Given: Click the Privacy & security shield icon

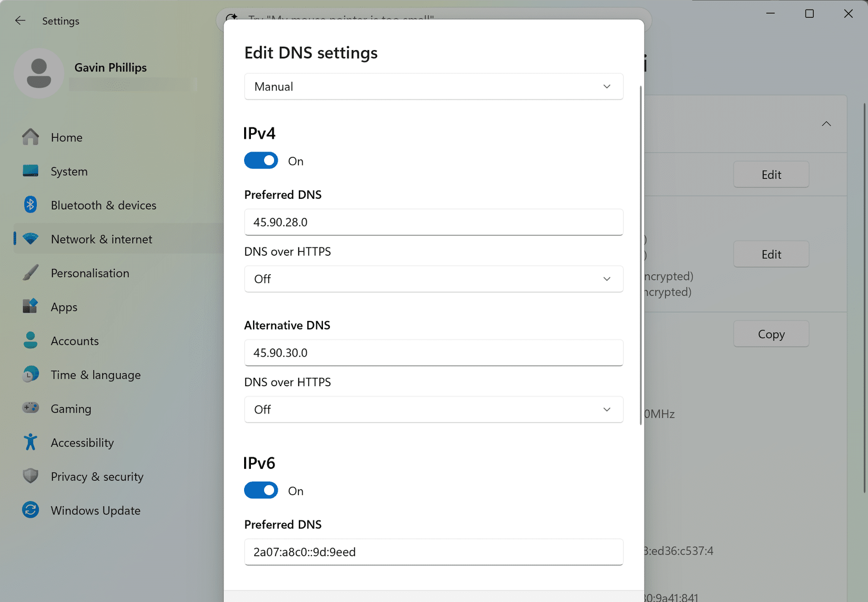Looking at the screenshot, I should [31, 476].
